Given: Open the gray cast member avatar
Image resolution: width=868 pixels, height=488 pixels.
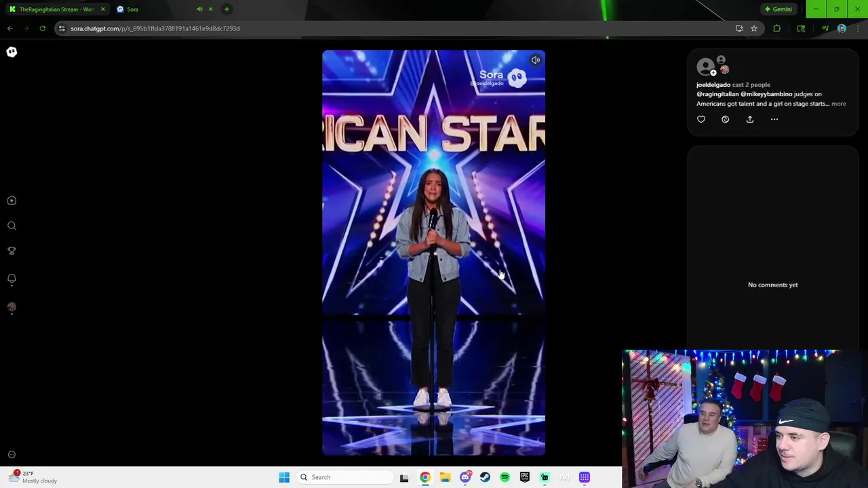Looking at the screenshot, I should pyautogui.click(x=722, y=60).
